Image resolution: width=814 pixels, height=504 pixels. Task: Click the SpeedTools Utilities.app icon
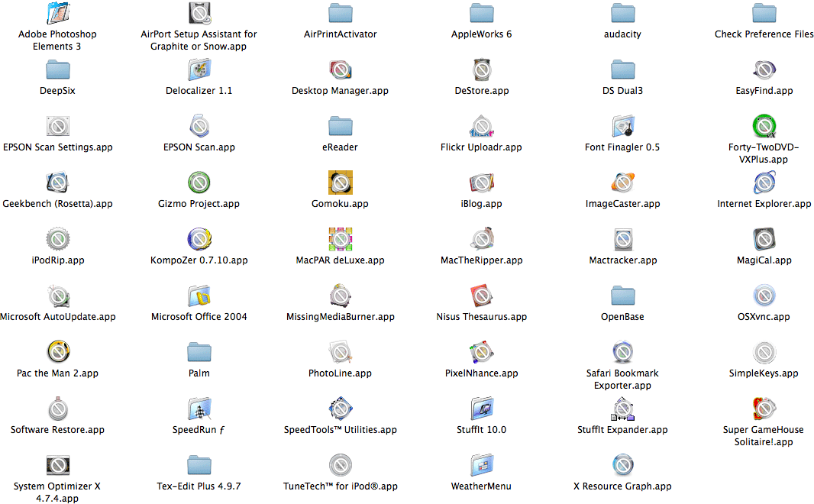click(x=341, y=409)
